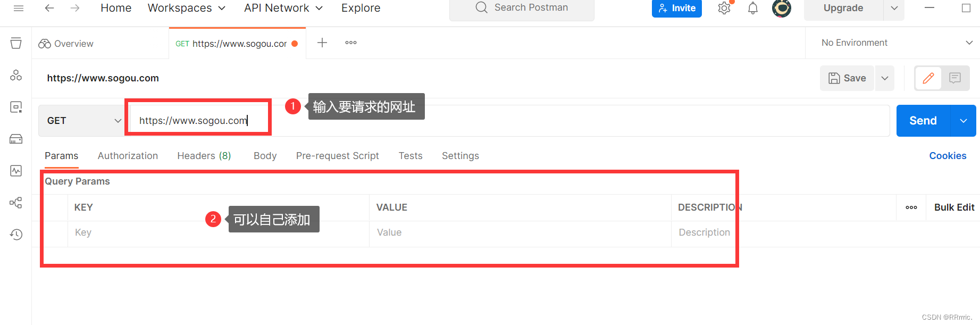Open the notifications bell
This screenshot has width=980, height=325.
(x=753, y=8)
